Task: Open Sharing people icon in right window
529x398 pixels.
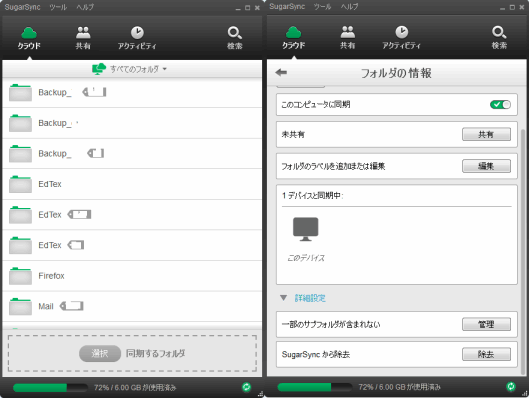Action: (347, 32)
